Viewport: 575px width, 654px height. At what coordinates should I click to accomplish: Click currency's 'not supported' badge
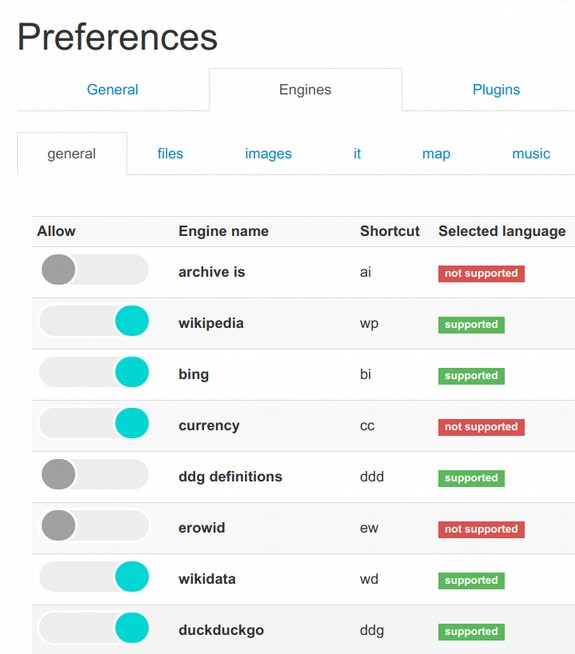pyautogui.click(x=481, y=427)
